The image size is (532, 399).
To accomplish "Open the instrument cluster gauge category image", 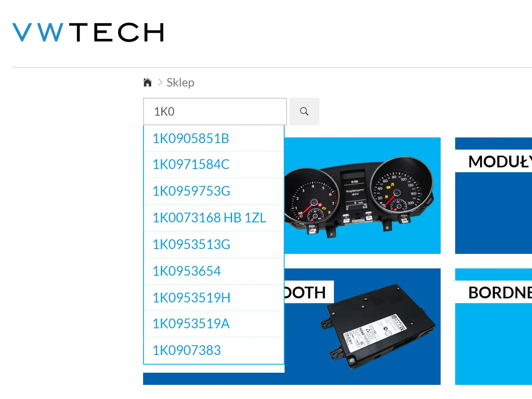I will pos(362,196).
